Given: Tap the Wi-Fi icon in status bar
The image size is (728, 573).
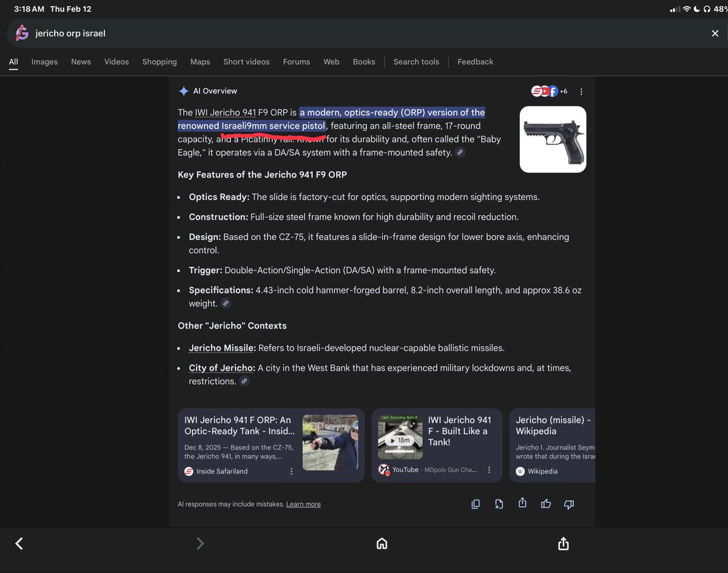Looking at the screenshot, I should pyautogui.click(x=686, y=9).
